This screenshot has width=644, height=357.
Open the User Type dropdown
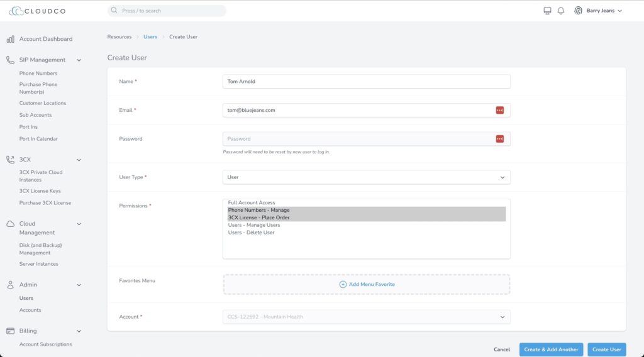[x=366, y=177]
